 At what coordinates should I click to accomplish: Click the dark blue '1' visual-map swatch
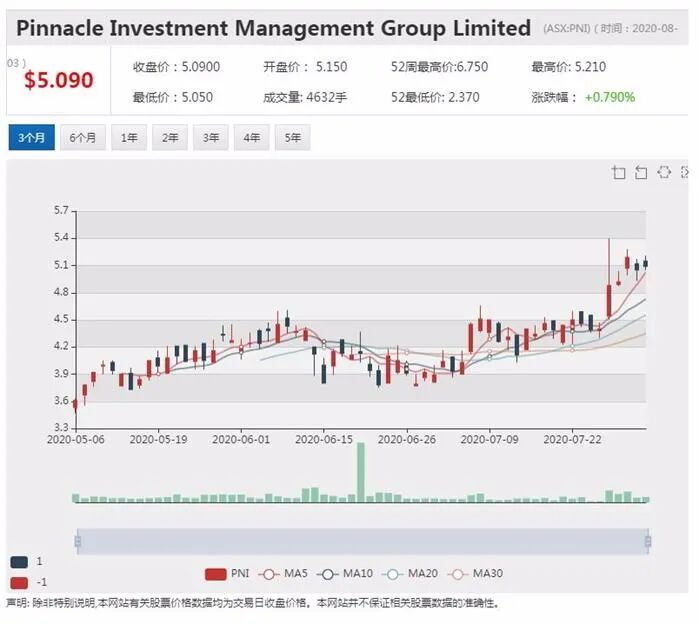tap(19, 562)
